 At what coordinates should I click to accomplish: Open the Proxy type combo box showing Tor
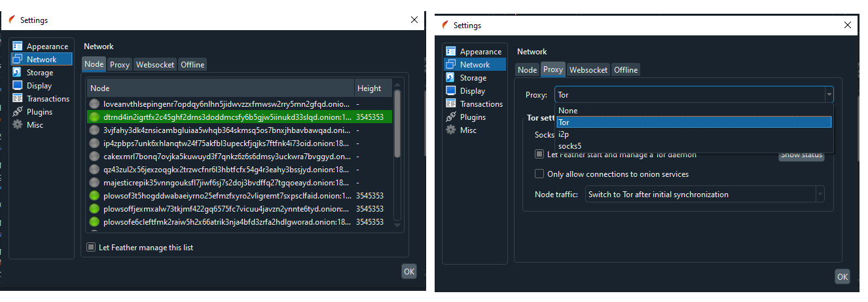pos(694,94)
